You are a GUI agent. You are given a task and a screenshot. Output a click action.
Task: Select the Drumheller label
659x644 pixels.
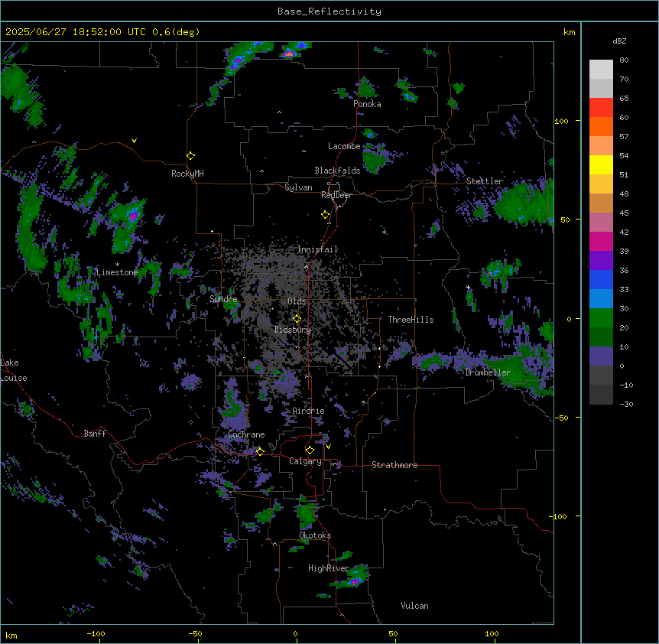coord(488,372)
